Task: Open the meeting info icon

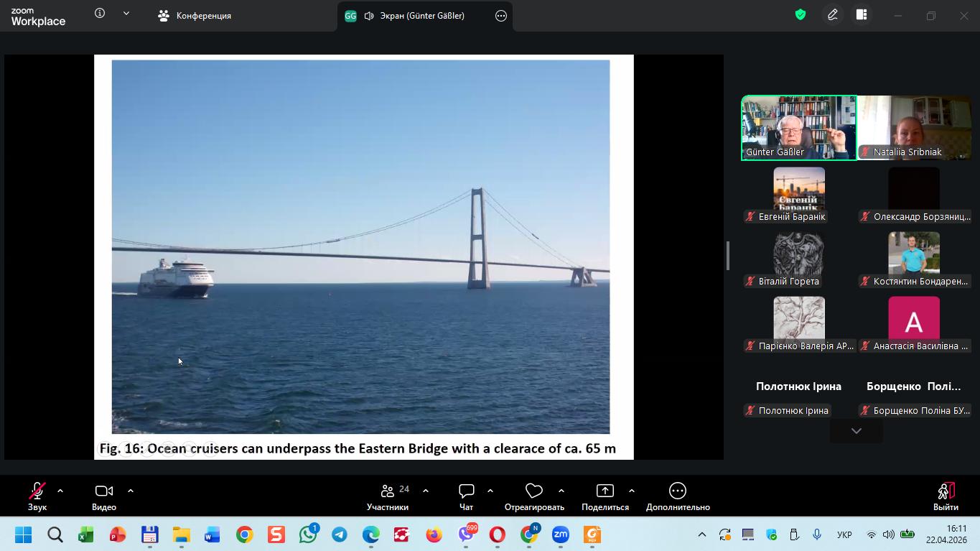Action: (100, 14)
